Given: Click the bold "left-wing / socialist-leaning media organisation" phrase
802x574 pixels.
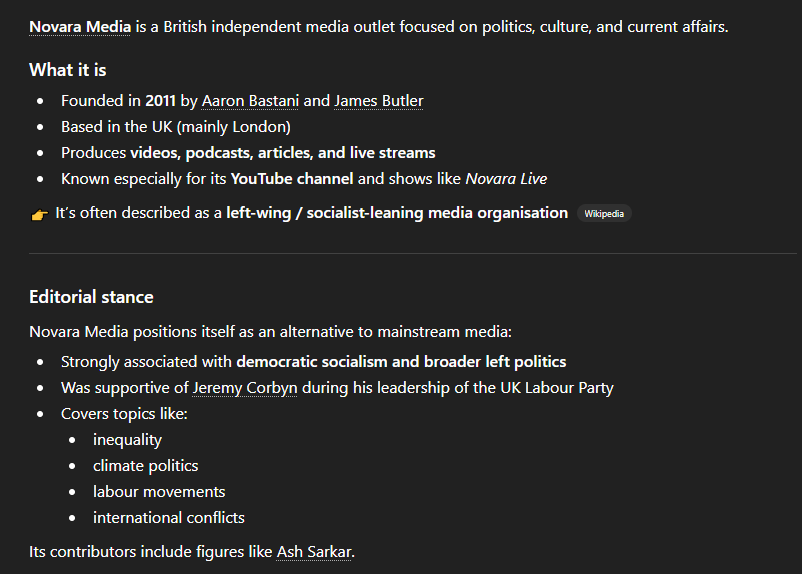Looking at the screenshot, I should tap(397, 213).
